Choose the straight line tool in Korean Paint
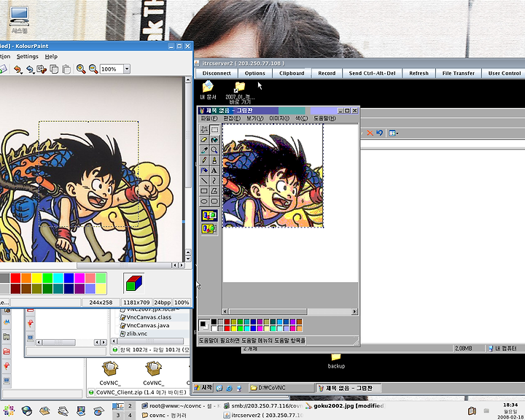Image resolution: width=525 pixels, height=420 pixels. click(x=204, y=181)
